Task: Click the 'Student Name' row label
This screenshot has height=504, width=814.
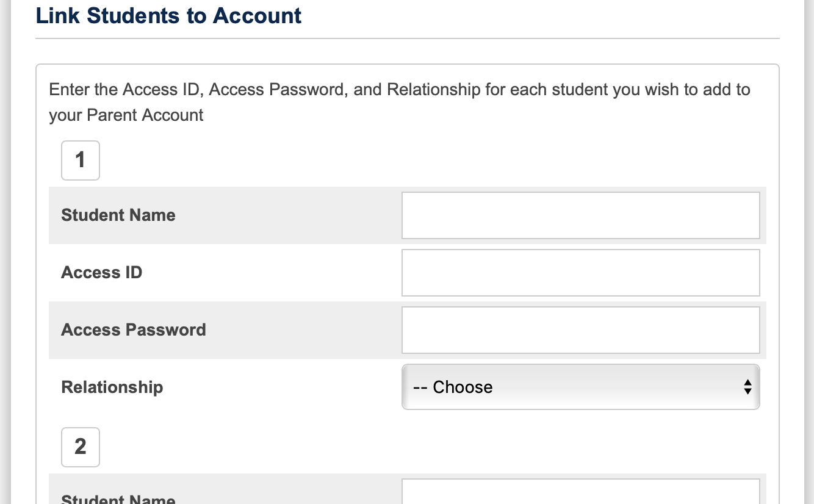Action: tap(118, 215)
